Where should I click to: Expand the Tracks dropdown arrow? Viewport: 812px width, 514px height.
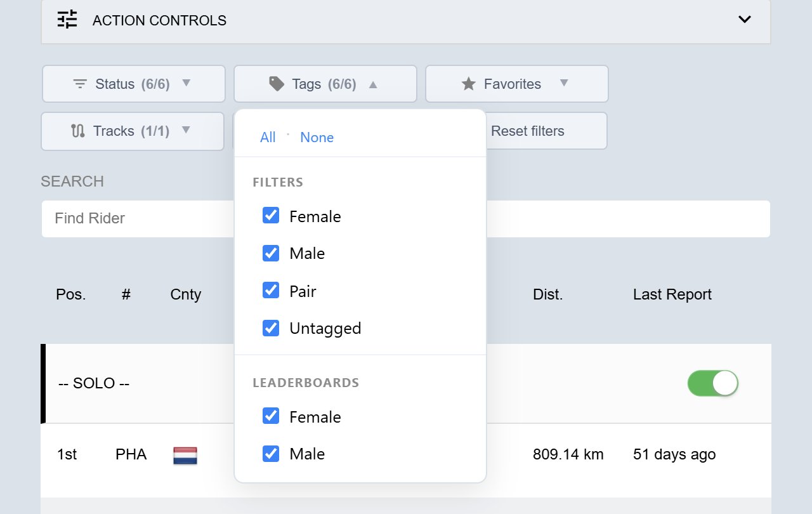(186, 130)
